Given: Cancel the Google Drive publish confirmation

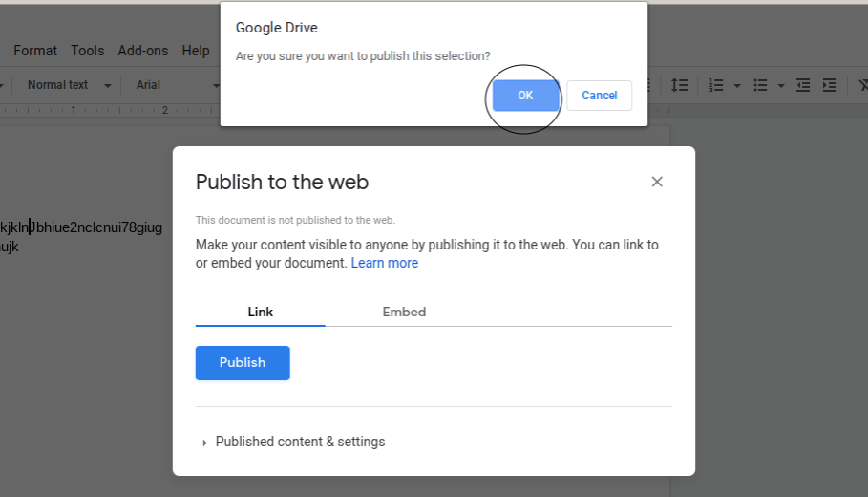Looking at the screenshot, I should (599, 96).
